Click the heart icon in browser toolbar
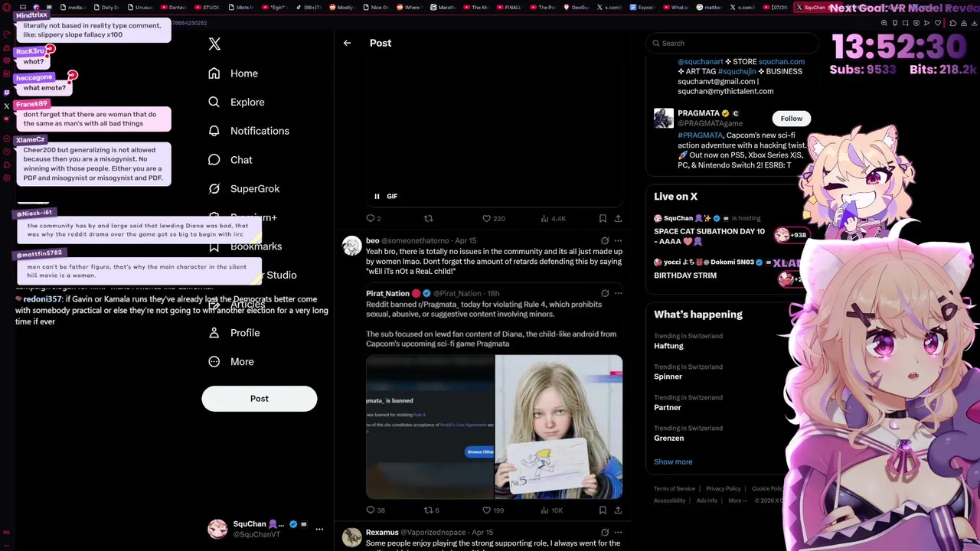The width and height of the screenshot is (980, 551). pyautogui.click(x=939, y=23)
